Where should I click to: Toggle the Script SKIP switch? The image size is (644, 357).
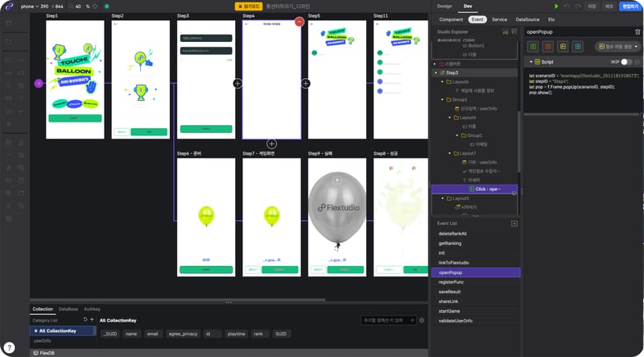(x=627, y=62)
